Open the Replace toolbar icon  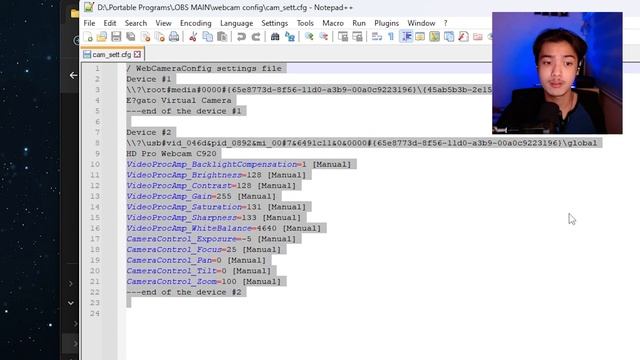(290, 37)
